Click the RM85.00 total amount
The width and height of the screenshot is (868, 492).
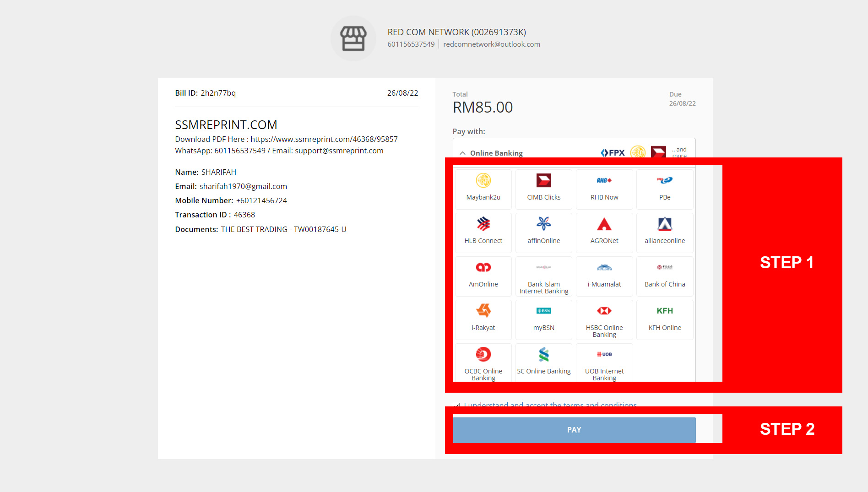[x=483, y=107]
